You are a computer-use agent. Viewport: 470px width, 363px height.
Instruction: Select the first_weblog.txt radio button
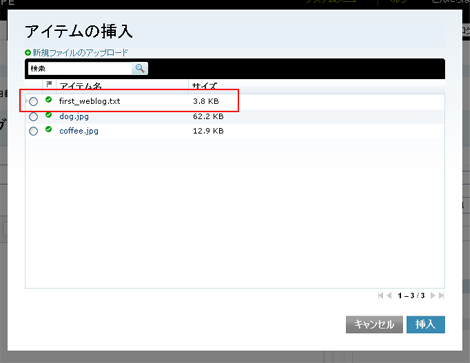(x=33, y=101)
